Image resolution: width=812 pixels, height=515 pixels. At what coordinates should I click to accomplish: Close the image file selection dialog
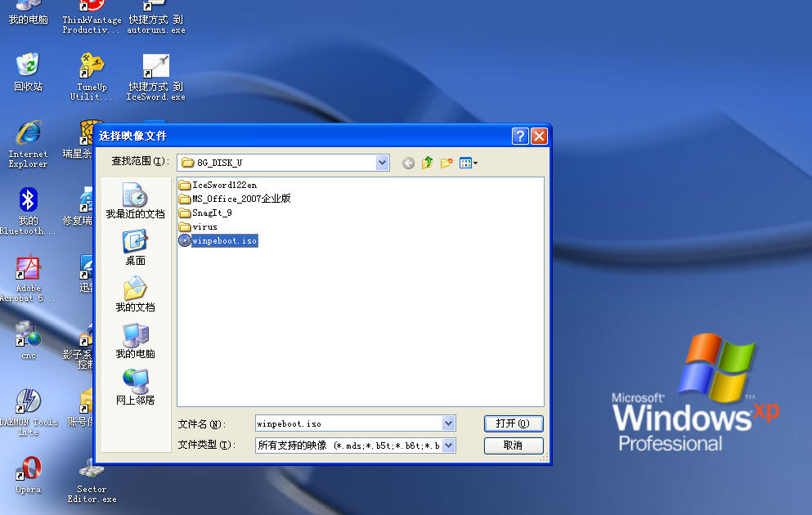click(x=539, y=137)
